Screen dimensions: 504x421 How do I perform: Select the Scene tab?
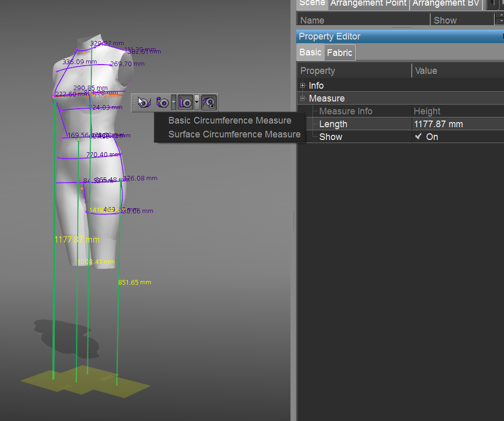click(x=312, y=4)
